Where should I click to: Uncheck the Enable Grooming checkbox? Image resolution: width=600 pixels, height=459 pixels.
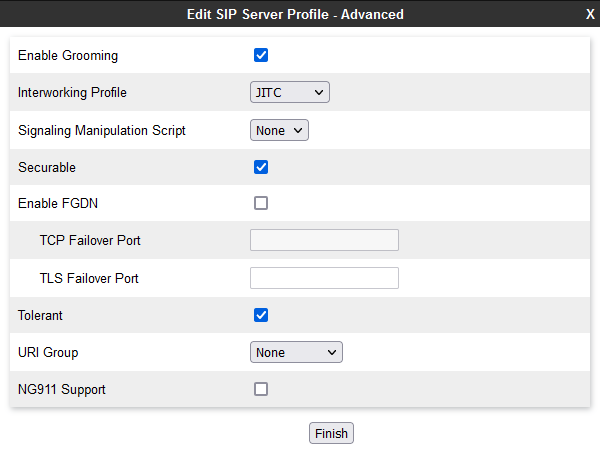[261, 55]
